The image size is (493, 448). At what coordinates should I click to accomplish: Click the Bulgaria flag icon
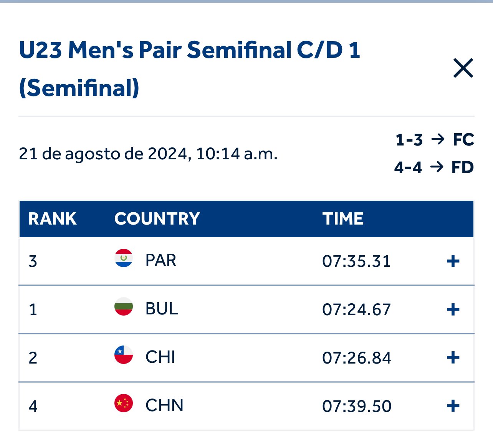tap(124, 307)
